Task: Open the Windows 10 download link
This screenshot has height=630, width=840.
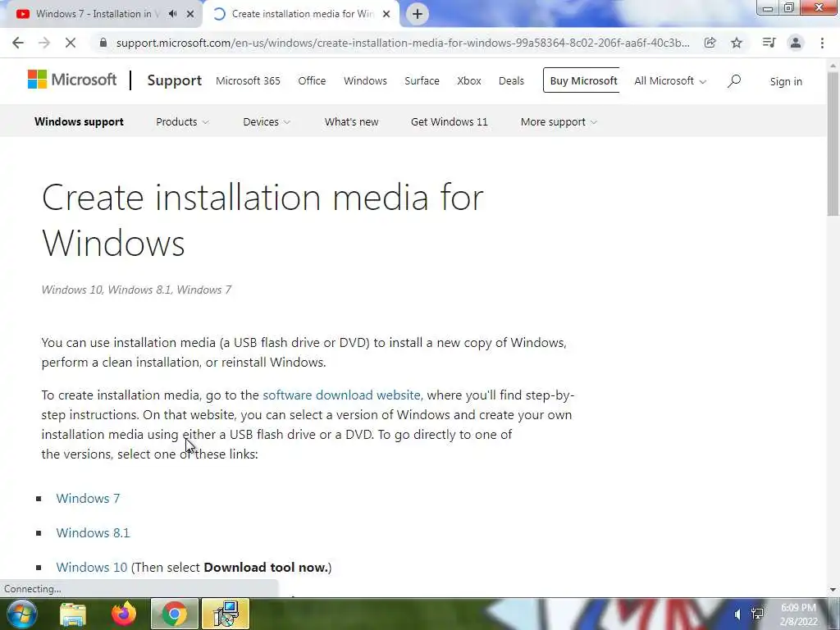Action: (92, 568)
